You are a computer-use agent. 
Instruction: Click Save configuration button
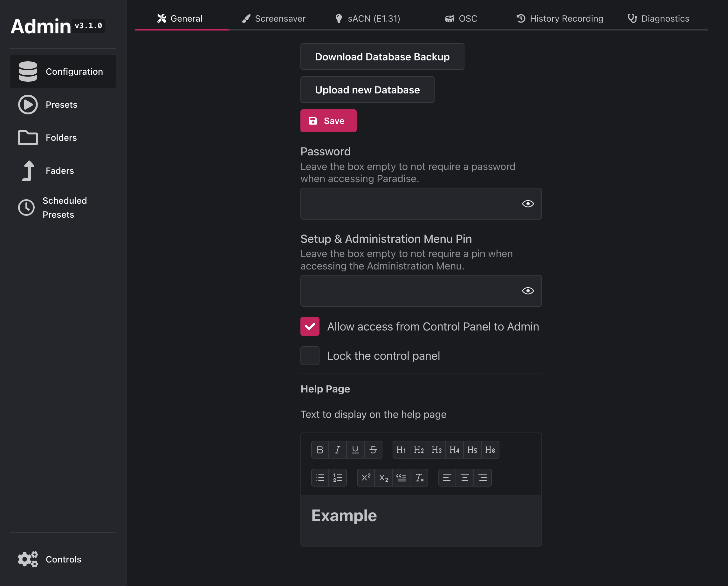328,120
